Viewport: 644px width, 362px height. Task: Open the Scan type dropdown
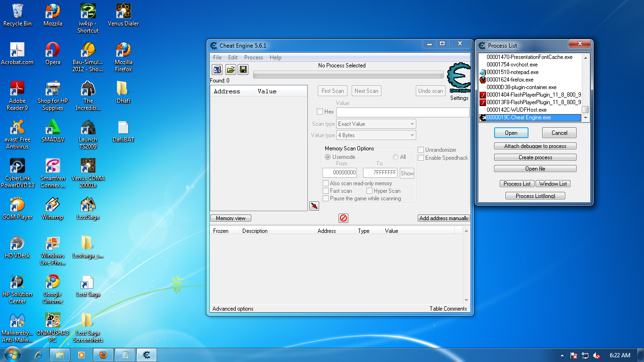point(376,124)
